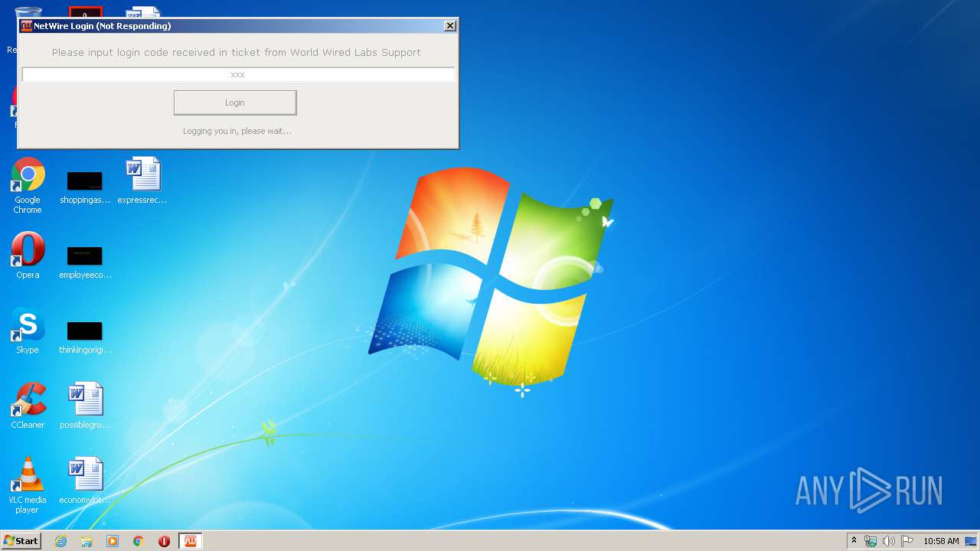Select the possiblegre... Word document
The image size is (980, 551).
pyautogui.click(x=85, y=406)
